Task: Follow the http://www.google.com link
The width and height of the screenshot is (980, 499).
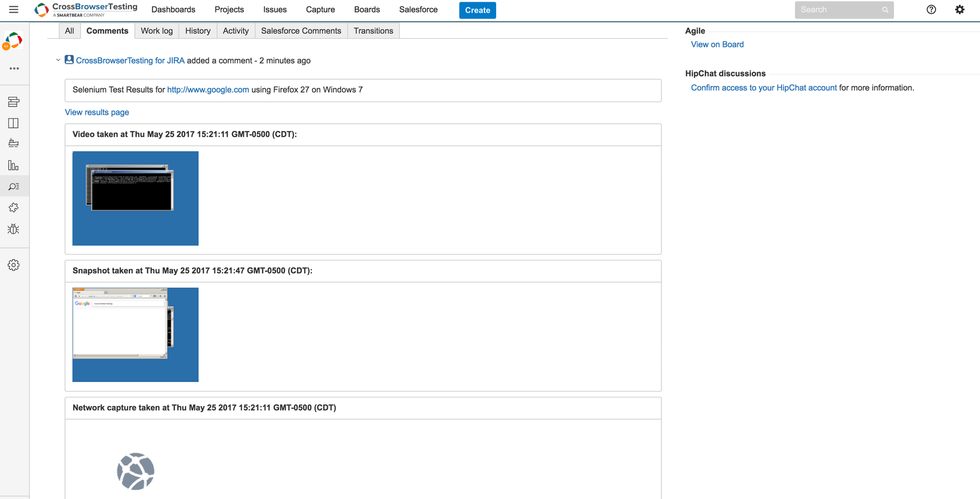Action: click(x=208, y=90)
